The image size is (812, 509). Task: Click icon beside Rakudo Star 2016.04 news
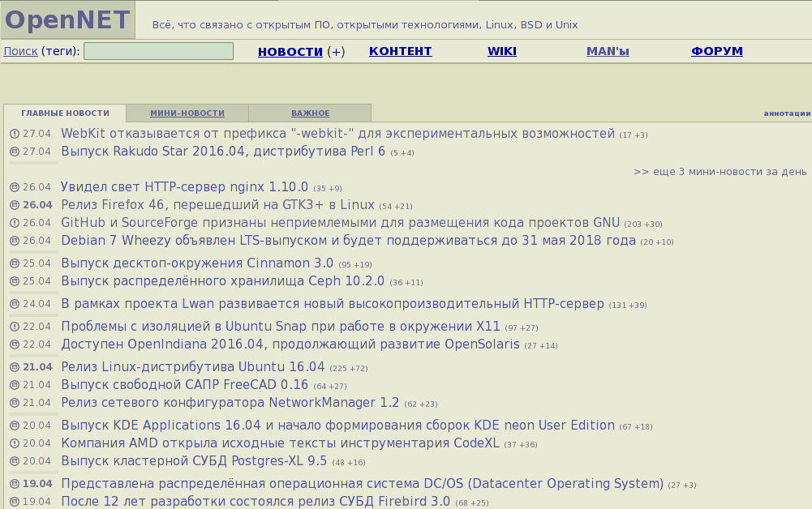[15, 152]
